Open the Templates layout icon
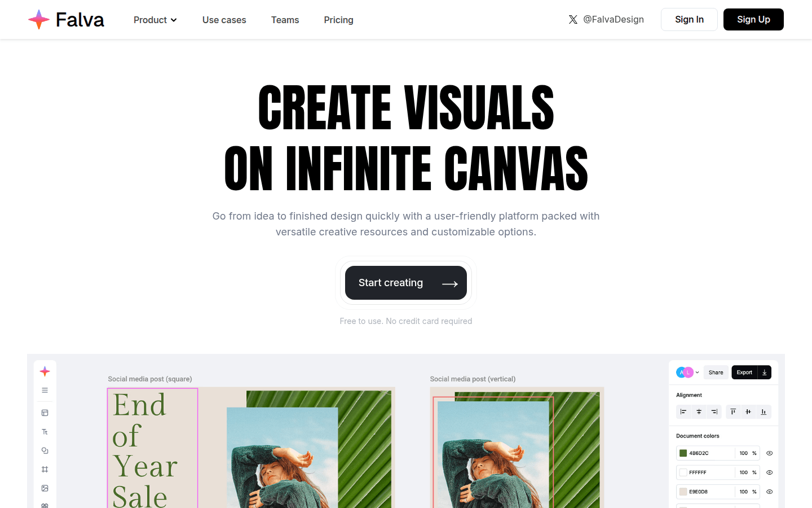Image resolution: width=812 pixels, height=508 pixels. click(45, 413)
